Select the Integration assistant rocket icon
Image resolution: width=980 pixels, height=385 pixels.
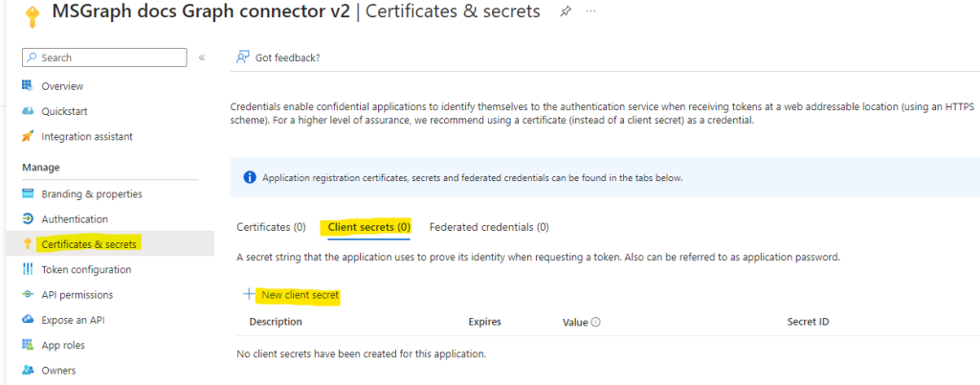click(28, 136)
